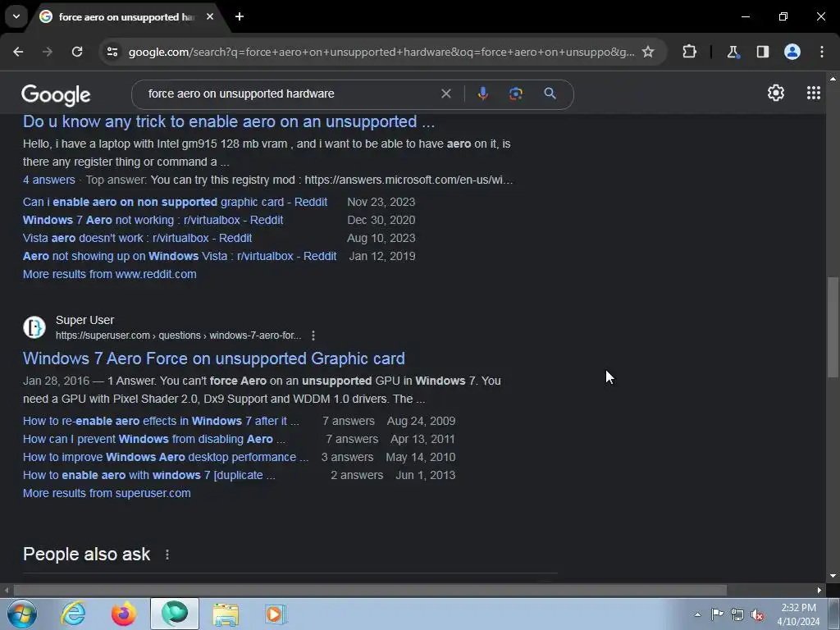Click the scroll down arrow
840x630 pixels.
coord(833,576)
